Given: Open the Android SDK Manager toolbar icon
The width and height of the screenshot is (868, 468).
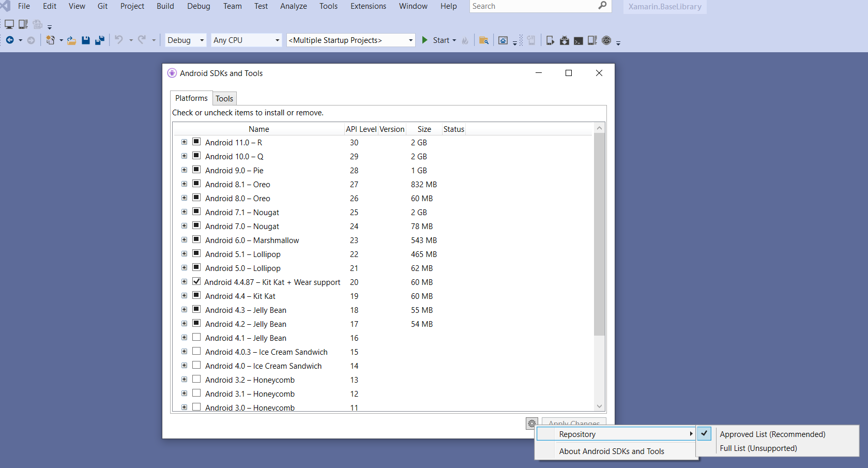Looking at the screenshot, I should point(565,40).
